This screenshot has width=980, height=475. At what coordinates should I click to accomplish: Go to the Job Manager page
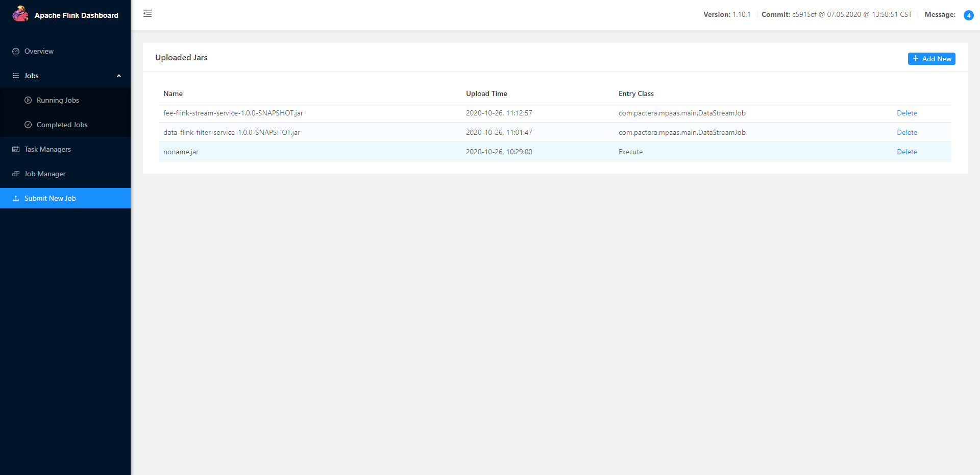click(45, 174)
